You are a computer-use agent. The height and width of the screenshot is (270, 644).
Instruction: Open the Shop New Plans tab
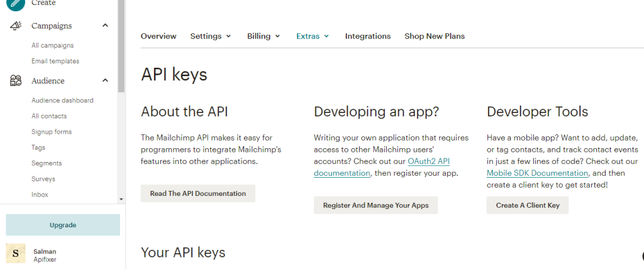pos(435,36)
